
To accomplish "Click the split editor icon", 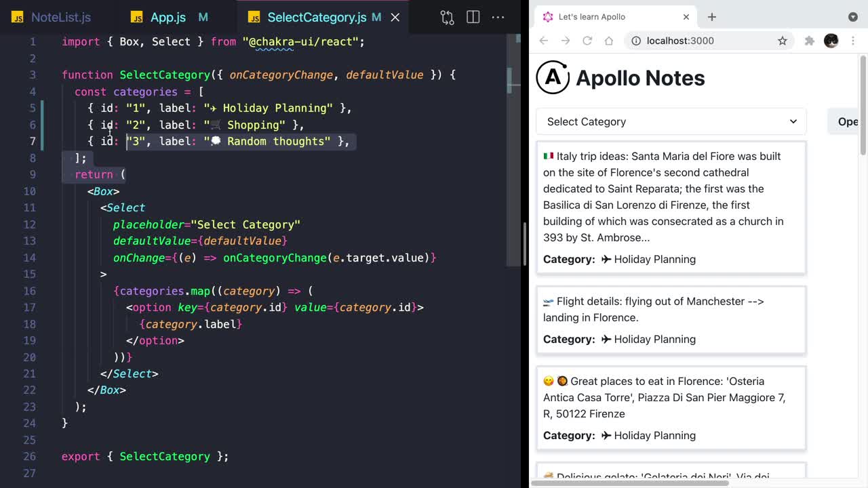I will click(473, 17).
